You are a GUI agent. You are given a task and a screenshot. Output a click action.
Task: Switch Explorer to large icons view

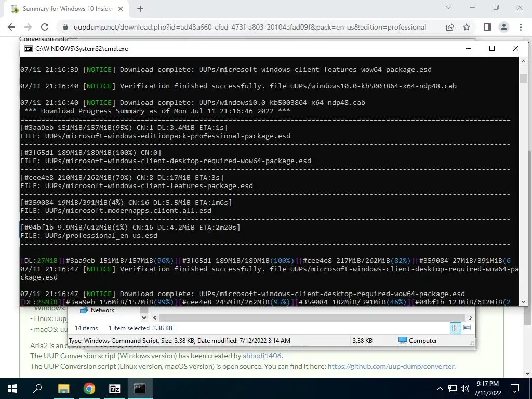coord(467,328)
